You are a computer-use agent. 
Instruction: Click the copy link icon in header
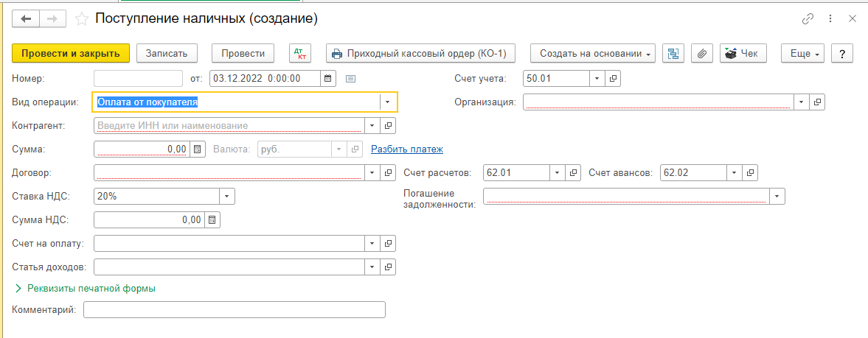point(808,18)
